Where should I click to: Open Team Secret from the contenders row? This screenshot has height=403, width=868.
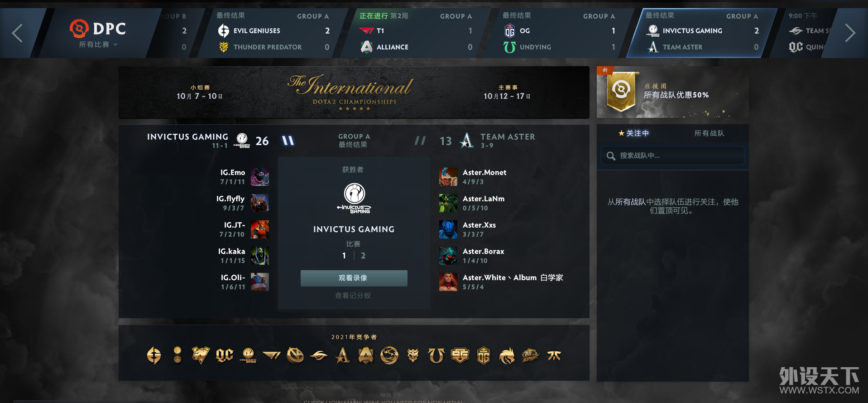(319, 355)
